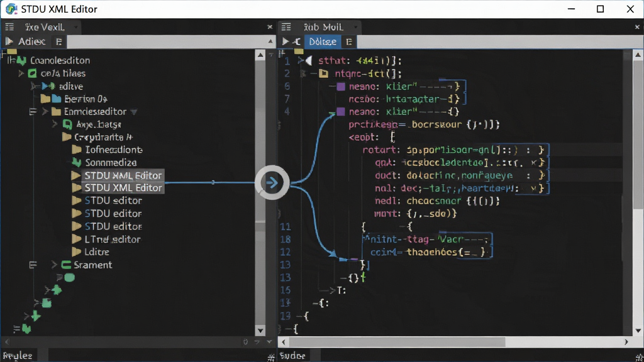Click the green circle node below Srament
644x362 pixels.
pos(69,278)
